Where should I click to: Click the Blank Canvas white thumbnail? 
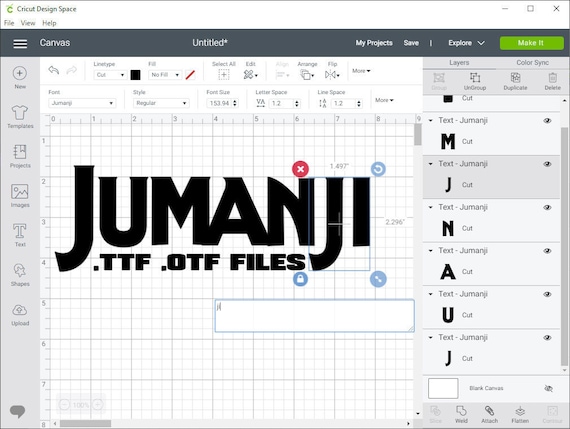click(443, 388)
